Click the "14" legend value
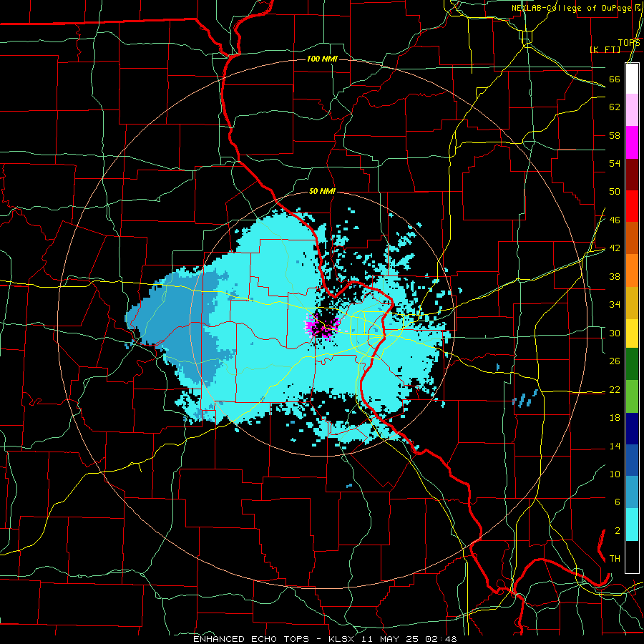 (615, 446)
